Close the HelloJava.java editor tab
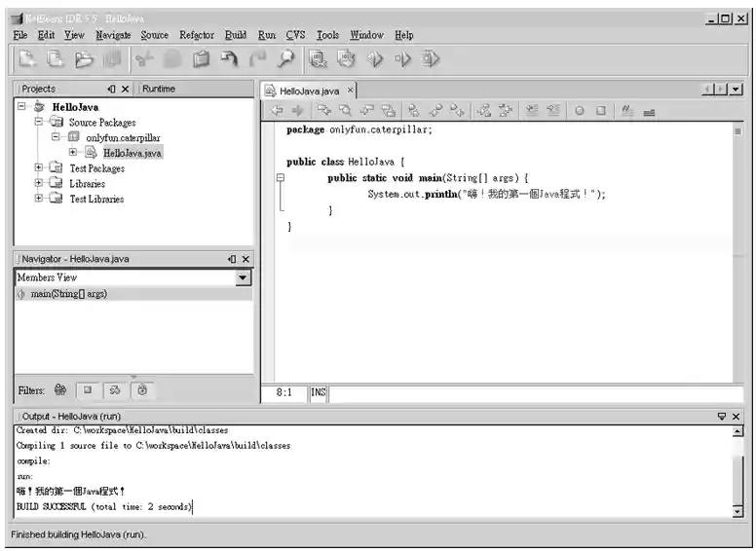 [x=351, y=91]
